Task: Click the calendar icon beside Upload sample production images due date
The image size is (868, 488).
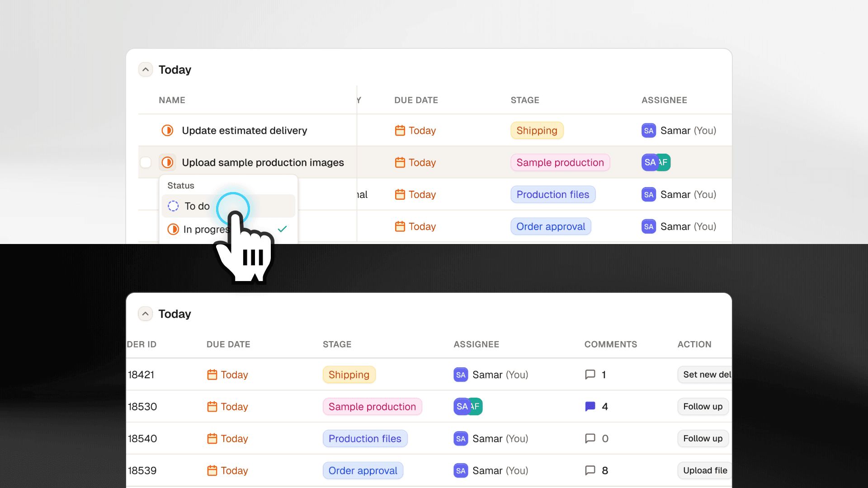Action: [x=400, y=162]
